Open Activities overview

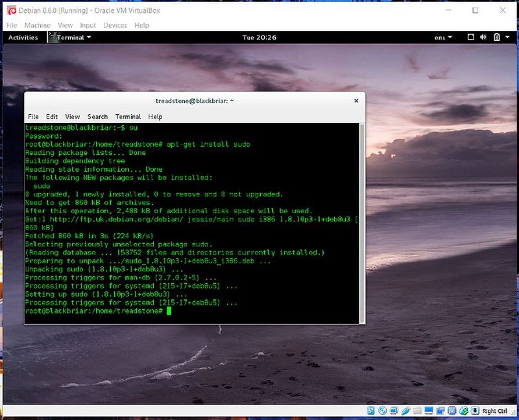coord(23,38)
